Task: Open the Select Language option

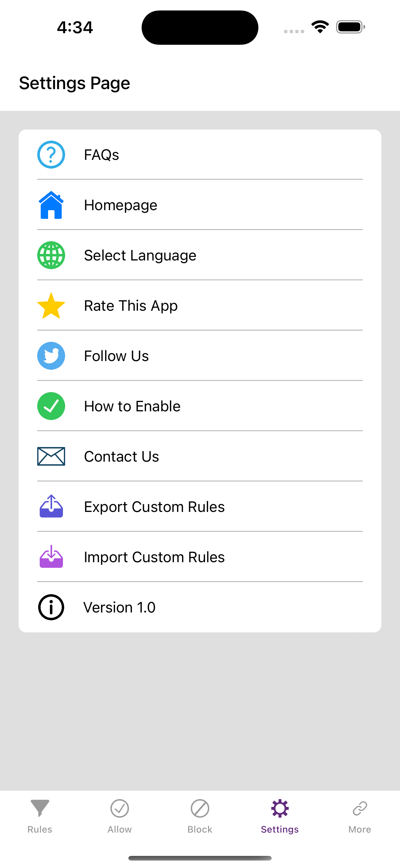Action: [200, 255]
